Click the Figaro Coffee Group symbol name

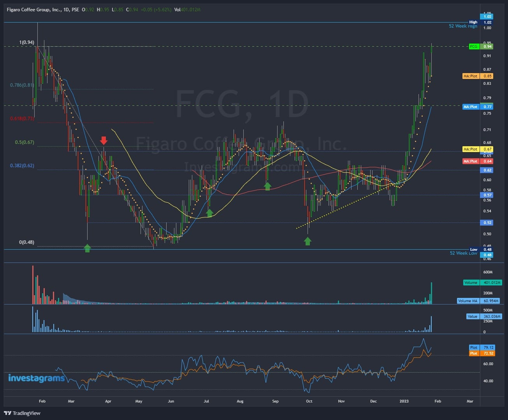31,9
